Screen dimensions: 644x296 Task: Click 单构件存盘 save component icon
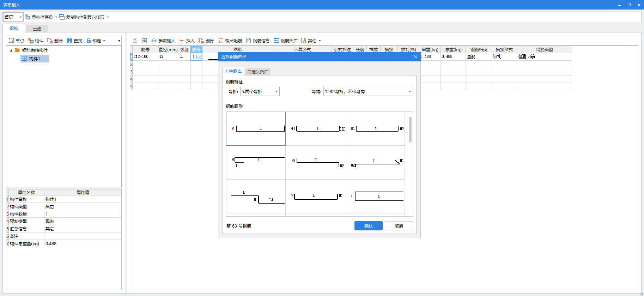27,17
